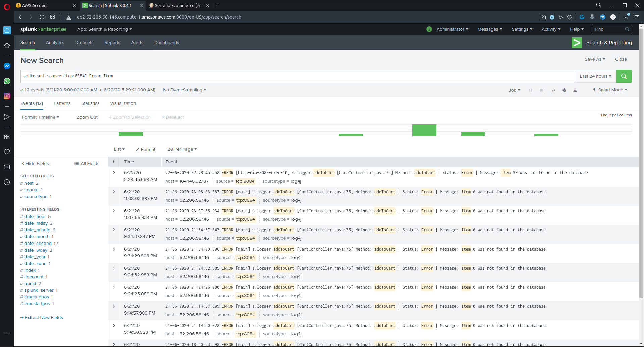Switch to the Statistics tab
Screen dimensions: 644x347
click(90, 103)
